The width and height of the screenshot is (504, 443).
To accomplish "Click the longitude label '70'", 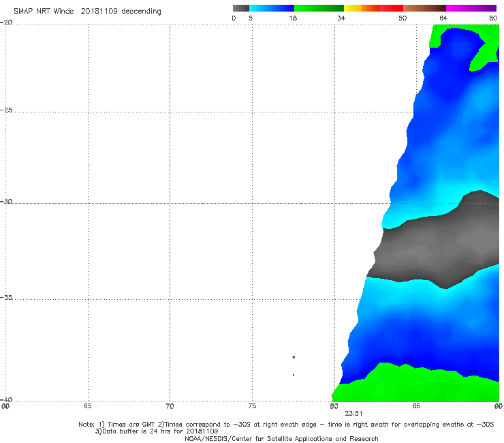I will coord(170,406).
